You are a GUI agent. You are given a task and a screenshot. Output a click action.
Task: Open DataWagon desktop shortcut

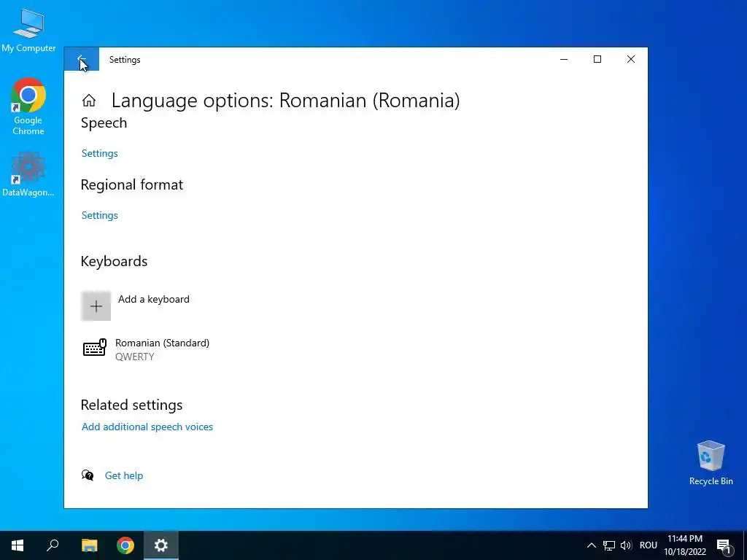pos(28,174)
